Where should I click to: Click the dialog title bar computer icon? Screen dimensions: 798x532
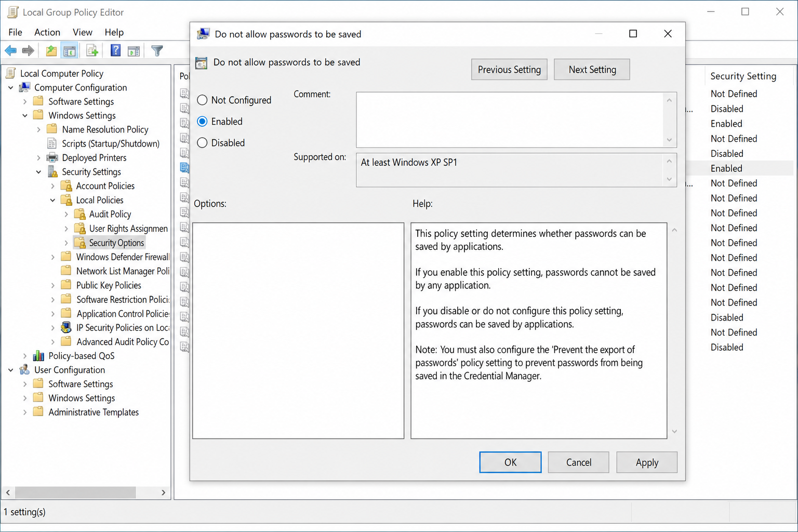203,34
